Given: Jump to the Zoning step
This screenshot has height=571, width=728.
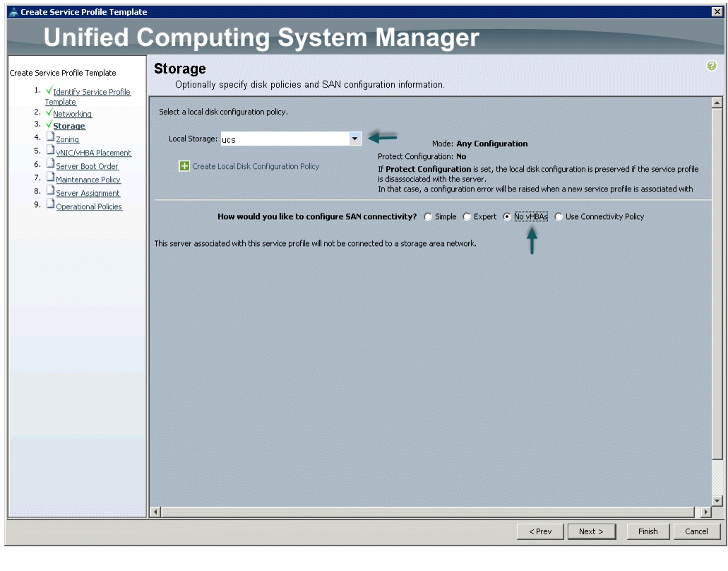Looking at the screenshot, I should tap(67, 139).
